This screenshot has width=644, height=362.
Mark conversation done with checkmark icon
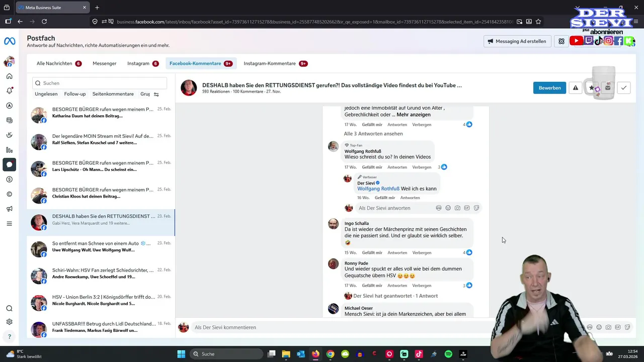(x=624, y=88)
